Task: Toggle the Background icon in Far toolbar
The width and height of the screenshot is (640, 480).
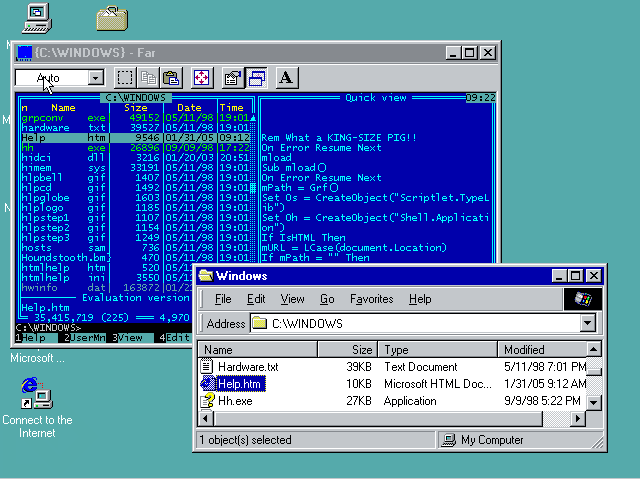Action: tap(256, 78)
